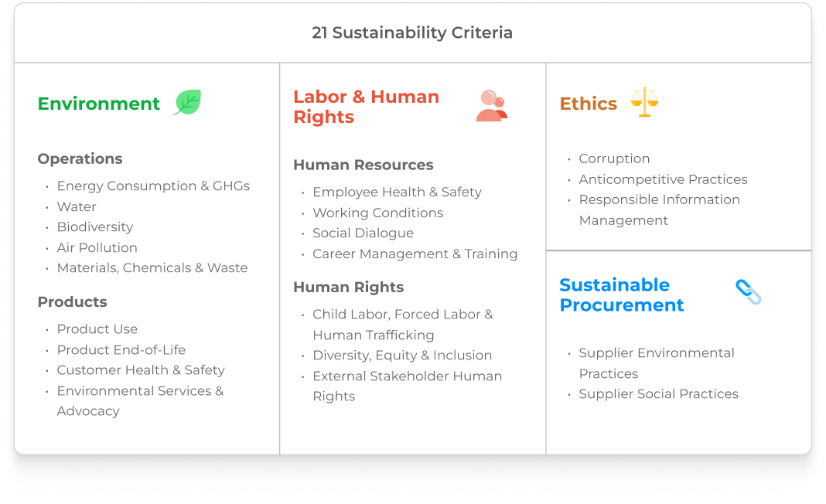Viewport: 826px width, 504px height.
Task: Click the Human Rights subheading
Action: [x=348, y=287]
